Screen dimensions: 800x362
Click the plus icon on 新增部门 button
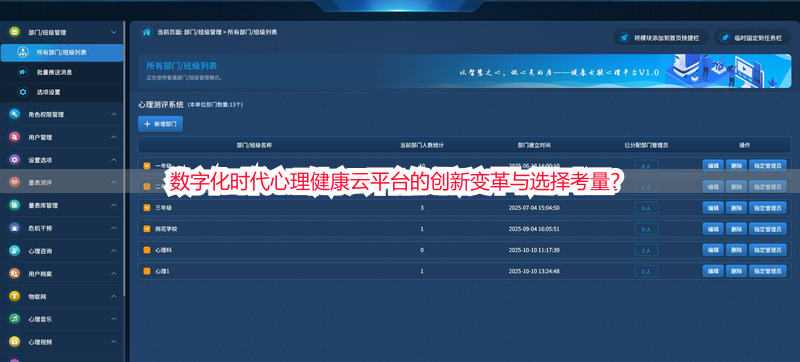[147, 124]
